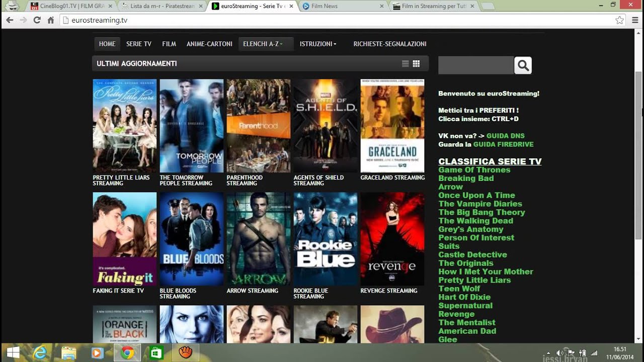Click the ARROW STREAMING caption
The width and height of the screenshot is (644, 362).
click(x=252, y=291)
